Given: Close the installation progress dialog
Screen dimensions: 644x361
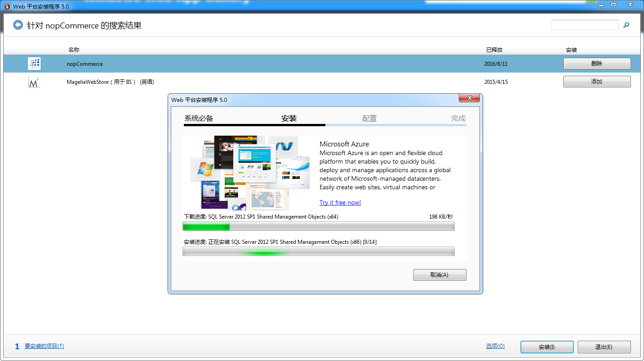Looking at the screenshot, I should [x=469, y=98].
